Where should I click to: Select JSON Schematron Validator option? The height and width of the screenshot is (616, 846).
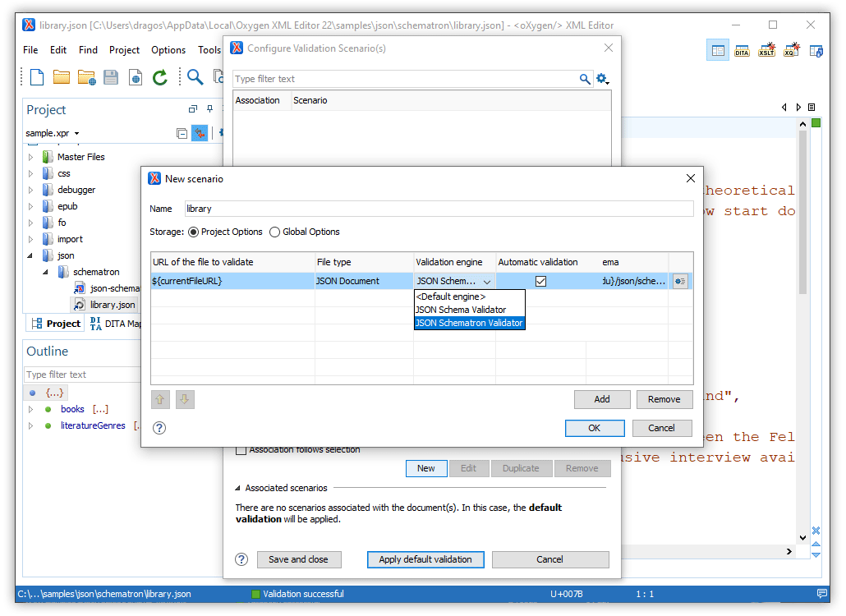469,323
